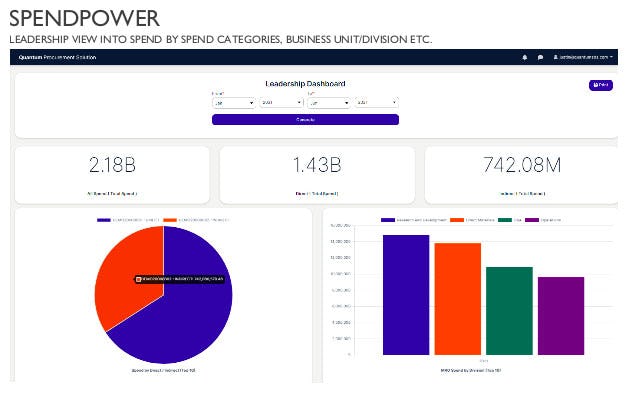Toggle the orange bar chart legend swatch
This screenshot has height=393, width=628.
pyautogui.click(x=457, y=220)
